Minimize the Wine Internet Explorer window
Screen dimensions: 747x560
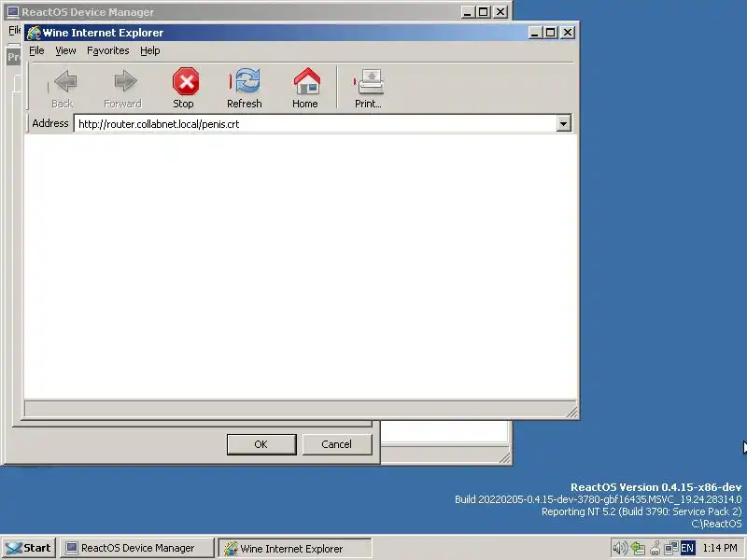click(534, 33)
